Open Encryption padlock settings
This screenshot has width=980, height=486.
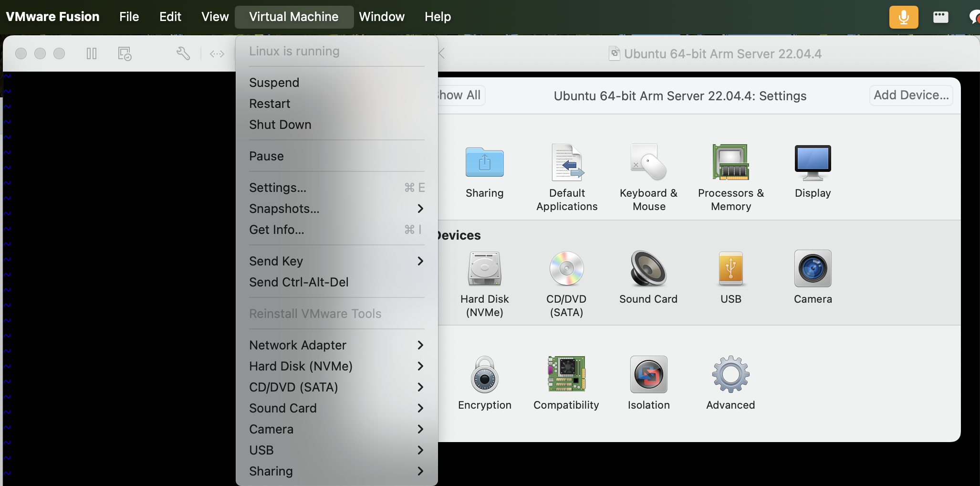coord(484,374)
